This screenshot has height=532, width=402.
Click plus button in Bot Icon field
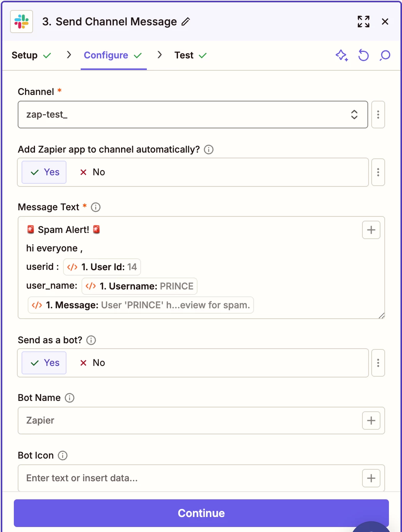(x=371, y=478)
